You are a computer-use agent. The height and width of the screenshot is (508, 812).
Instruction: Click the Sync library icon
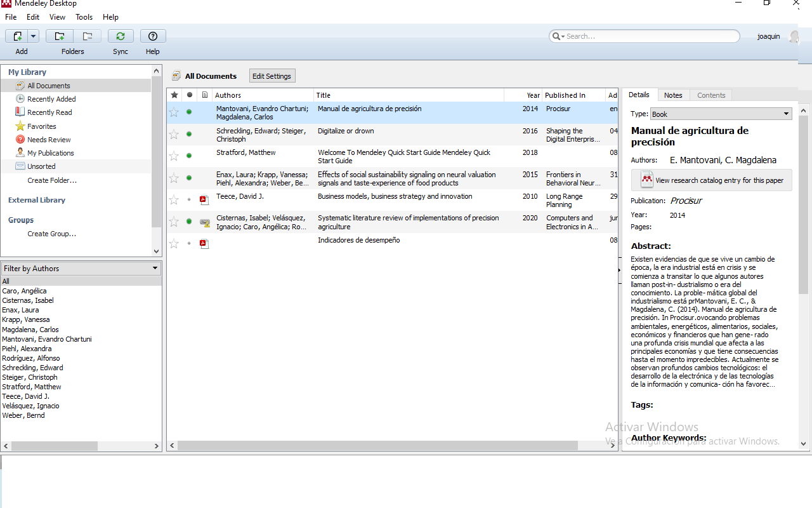[121, 37]
